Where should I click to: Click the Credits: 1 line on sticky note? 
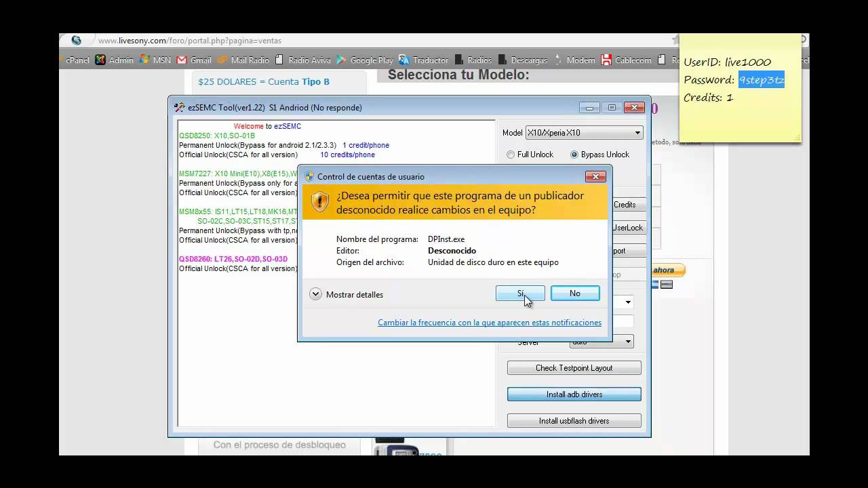[708, 98]
